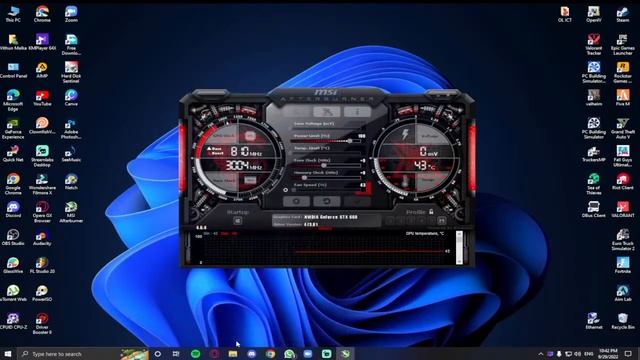Select the Valorant Tracker desktop icon
This screenshot has height=360, width=640.
(593, 44)
